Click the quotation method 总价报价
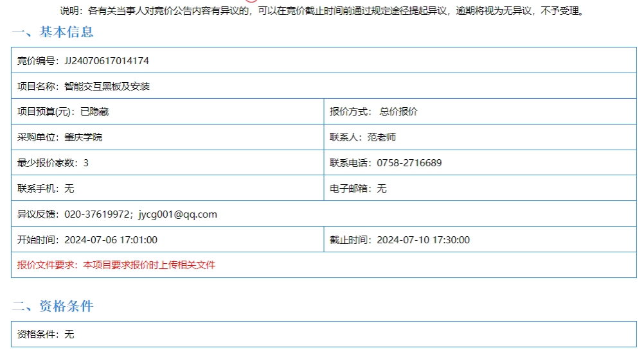The image size is (644, 355). pyautogui.click(x=398, y=112)
